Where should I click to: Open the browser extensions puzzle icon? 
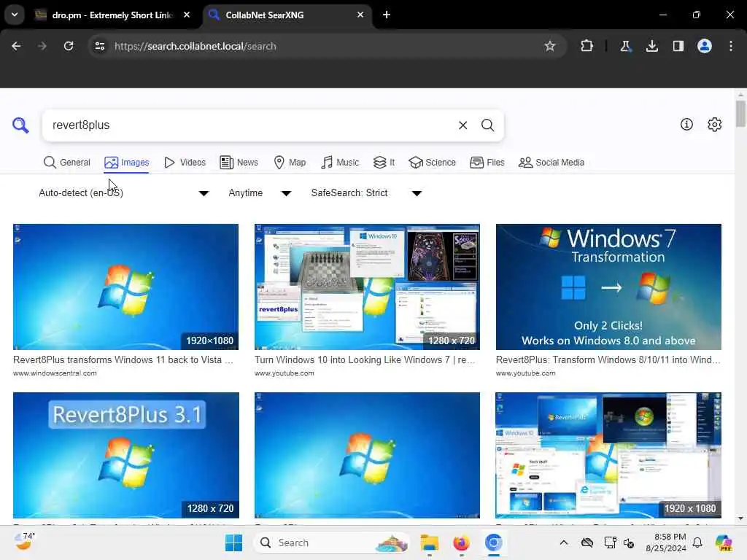click(587, 46)
